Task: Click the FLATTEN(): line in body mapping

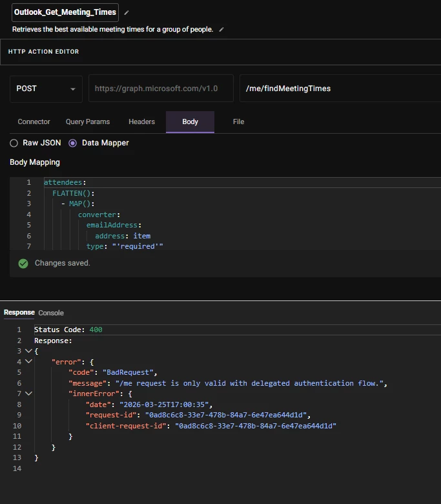Action: tap(73, 193)
